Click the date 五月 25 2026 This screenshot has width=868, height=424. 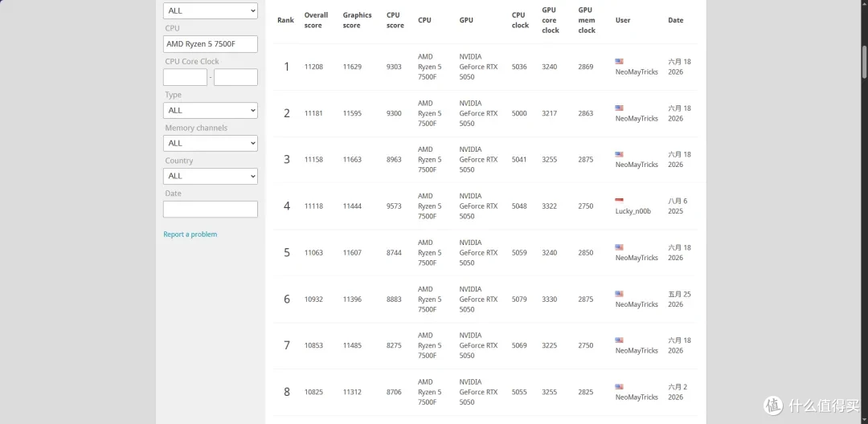tap(679, 299)
